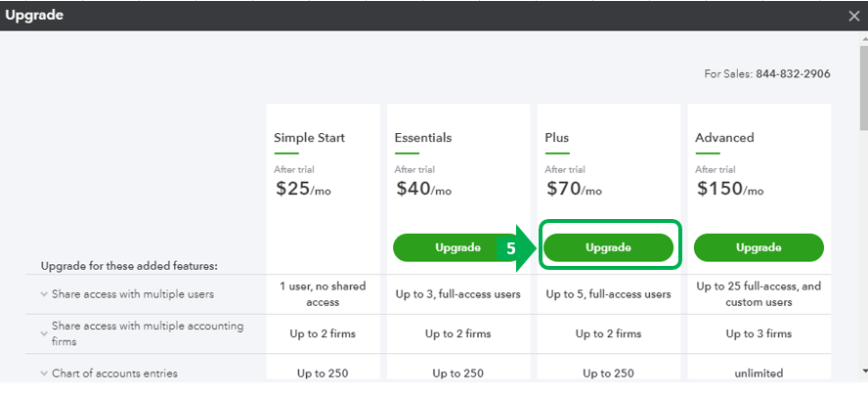Image resolution: width=868 pixels, height=396 pixels.
Task: Click 'Up to 2 firms' under Simple Start
Action: [323, 334]
